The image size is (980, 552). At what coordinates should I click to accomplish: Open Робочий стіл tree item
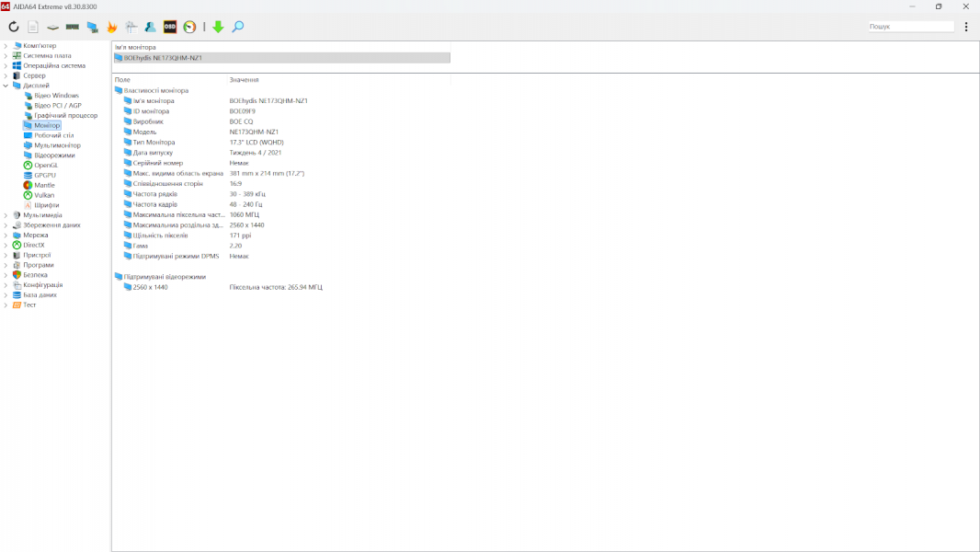point(53,135)
